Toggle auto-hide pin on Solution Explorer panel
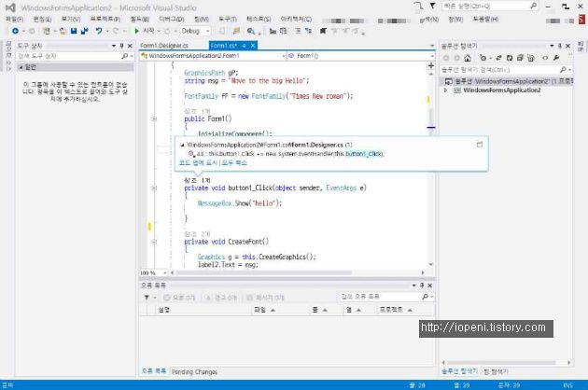Viewport: 588px width, 390px height. [560, 46]
